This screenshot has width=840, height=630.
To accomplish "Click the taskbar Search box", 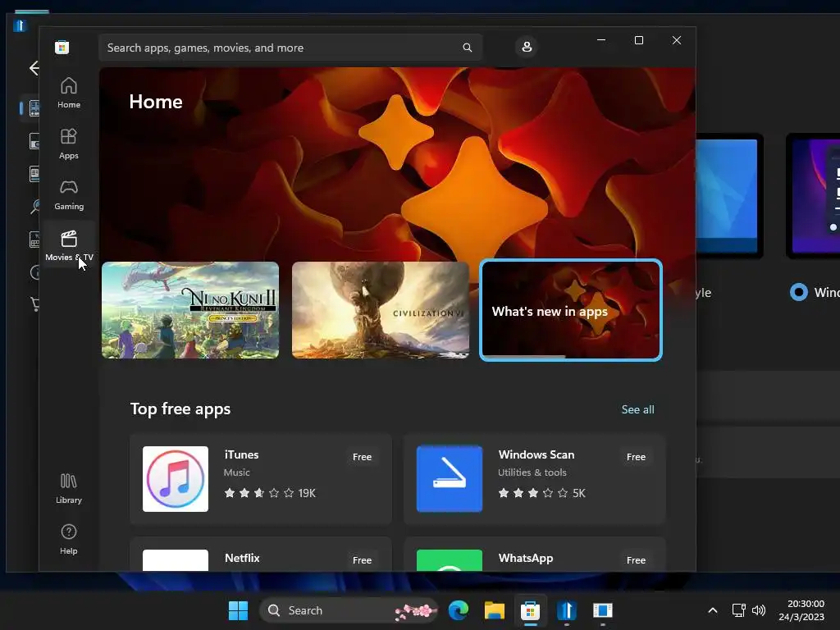I will [x=349, y=610].
